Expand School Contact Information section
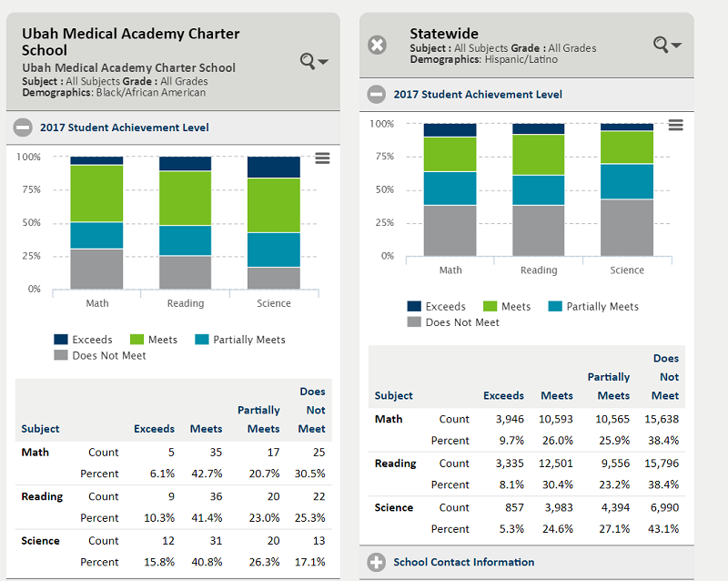The width and height of the screenshot is (728, 581). (376, 563)
